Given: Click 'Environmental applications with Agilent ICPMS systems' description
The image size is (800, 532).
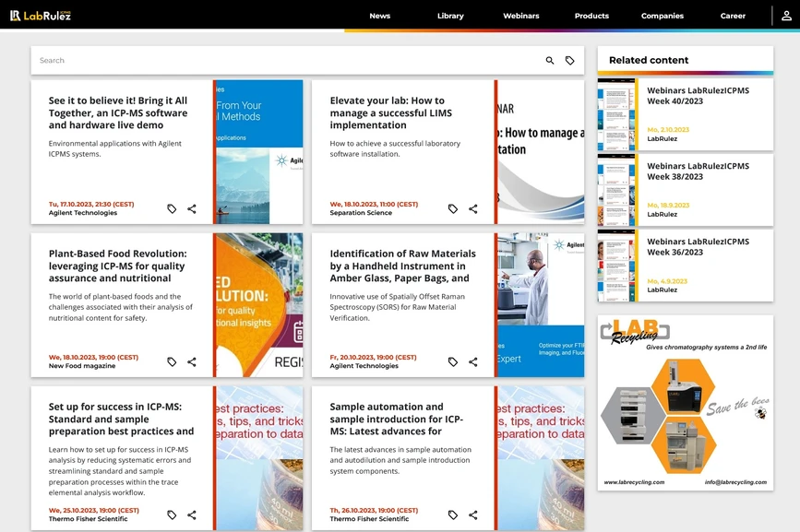Looking at the screenshot, I should point(114,148).
